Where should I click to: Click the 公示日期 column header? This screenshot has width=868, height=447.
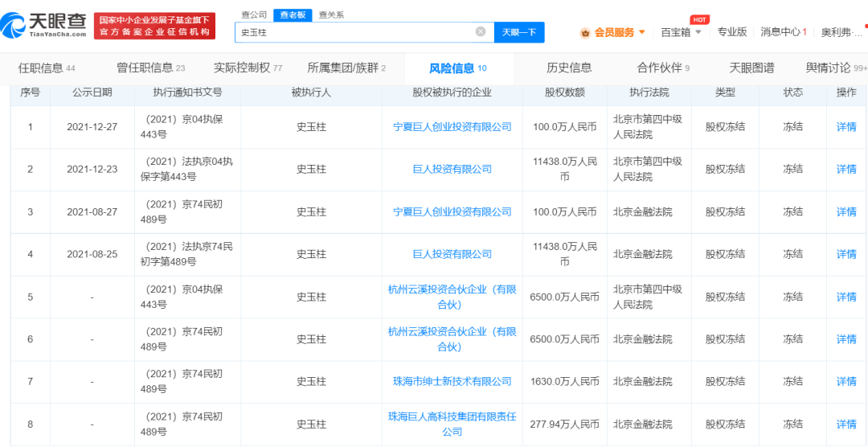pos(92,92)
